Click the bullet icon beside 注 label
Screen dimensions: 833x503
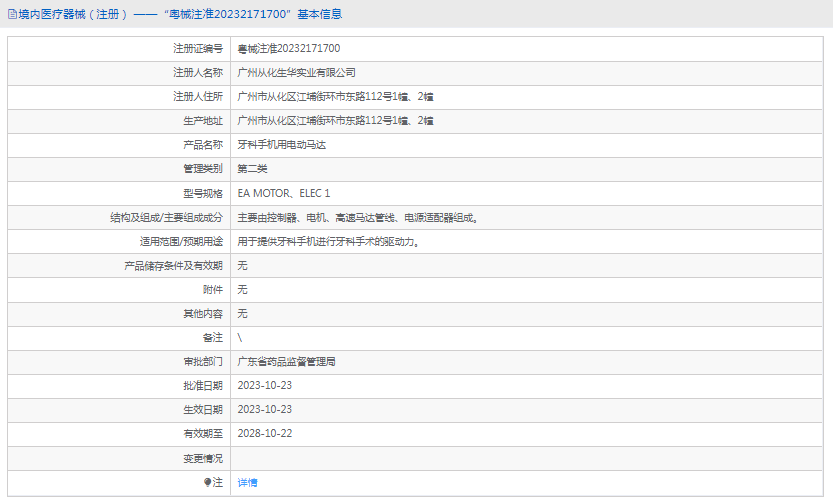click(x=207, y=482)
